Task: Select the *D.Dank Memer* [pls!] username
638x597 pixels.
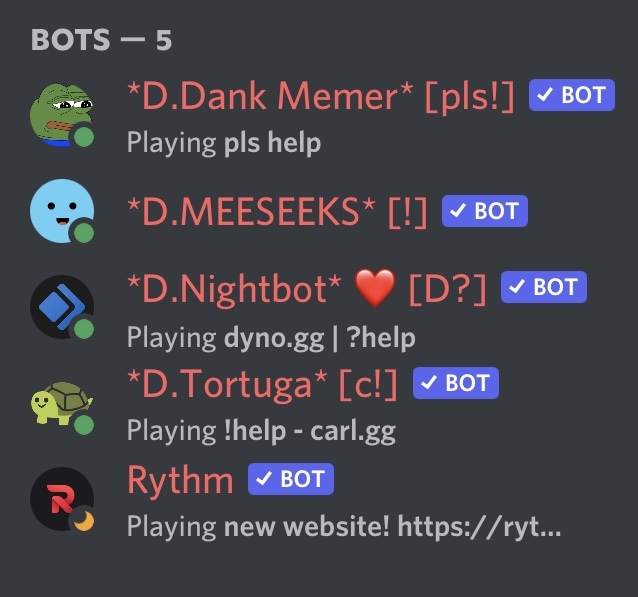Action: tap(321, 96)
